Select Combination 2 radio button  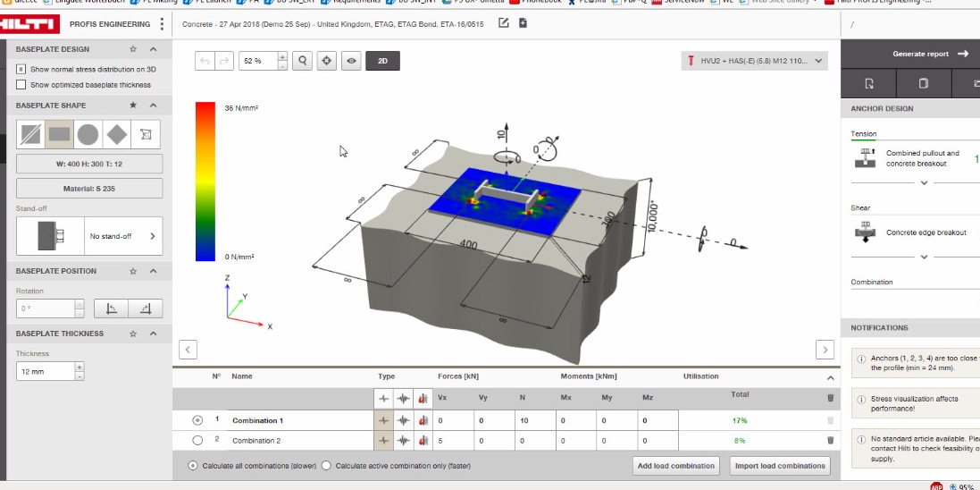(197, 440)
